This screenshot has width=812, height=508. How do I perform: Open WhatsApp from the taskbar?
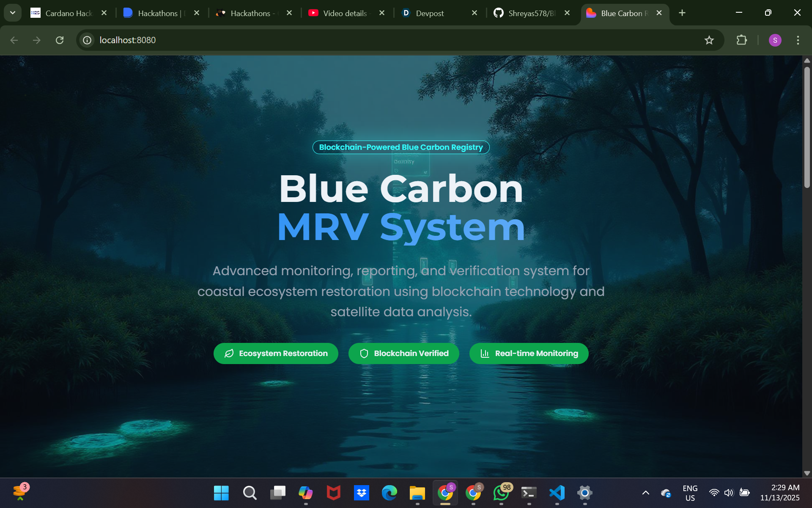[501, 493]
